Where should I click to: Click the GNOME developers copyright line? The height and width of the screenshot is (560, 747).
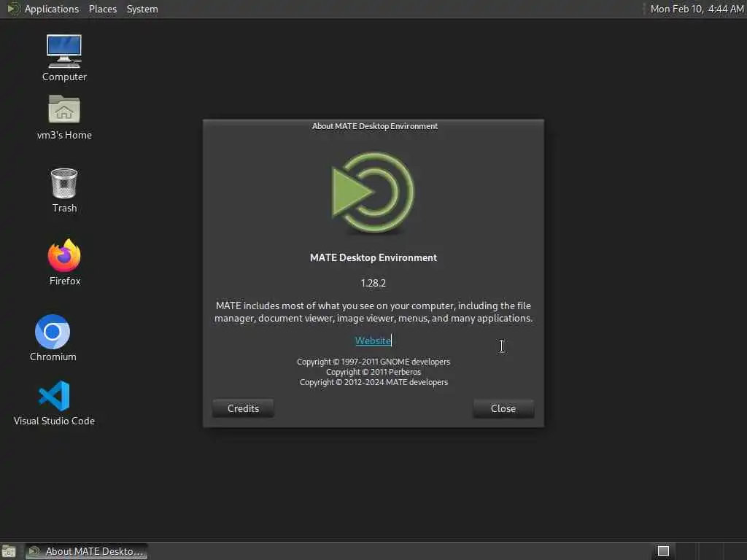373,362
